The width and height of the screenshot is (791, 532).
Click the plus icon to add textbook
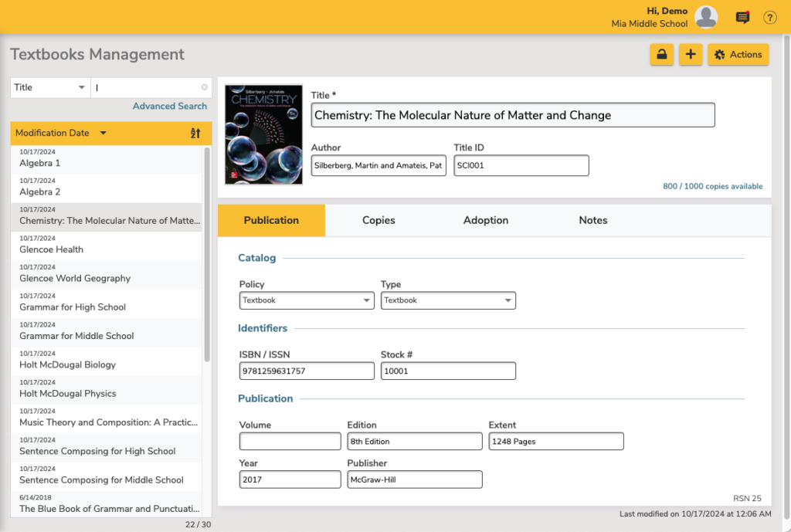tap(691, 55)
